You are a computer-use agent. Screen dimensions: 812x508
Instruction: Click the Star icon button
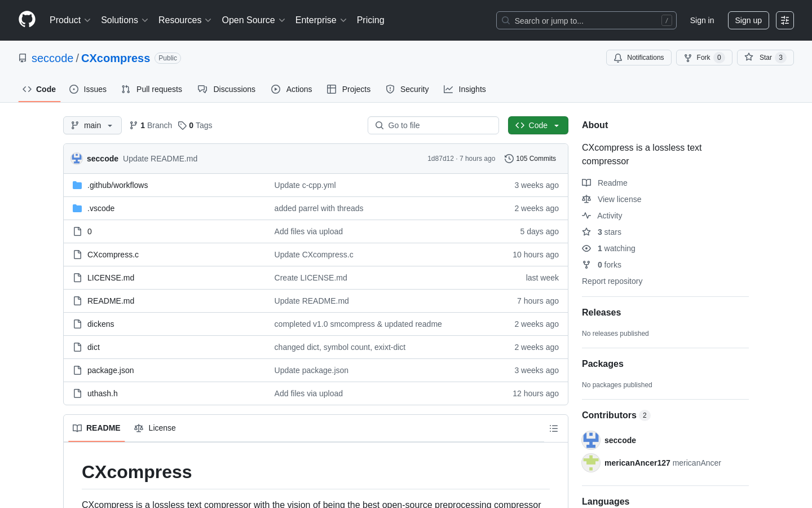pyautogui.click(x=749, y=57)
